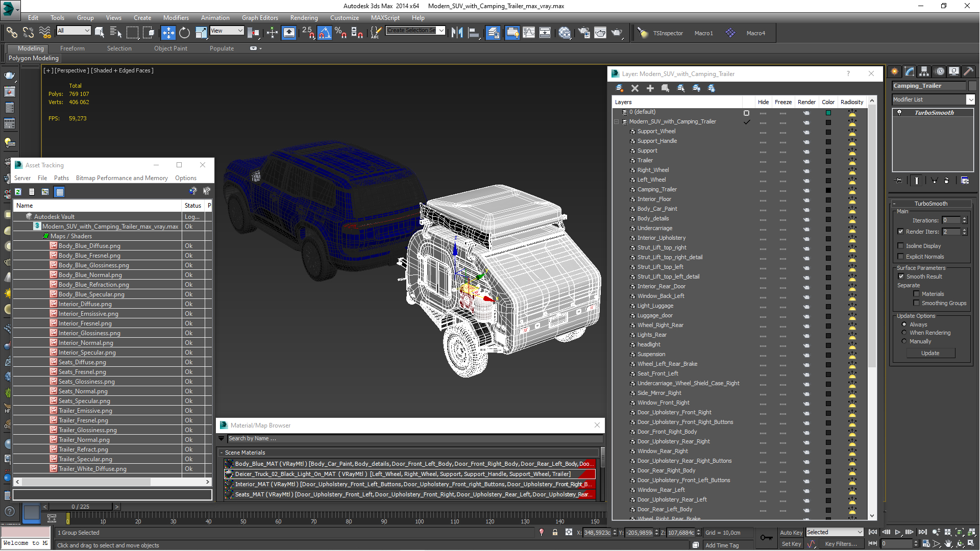Screen dimensions: 980x551
Task: Open the Rendering menu
Action: click(304, 18)
